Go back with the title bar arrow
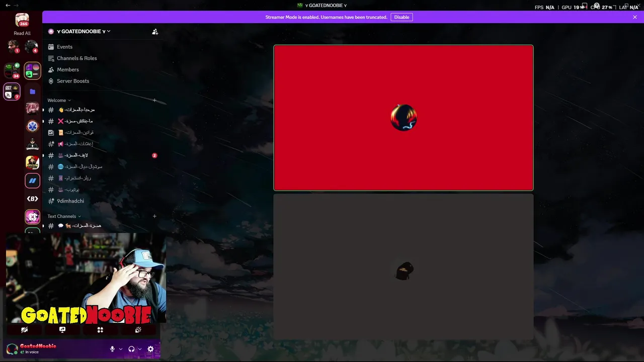Viewport: 644px width, 362px height. 8,6
